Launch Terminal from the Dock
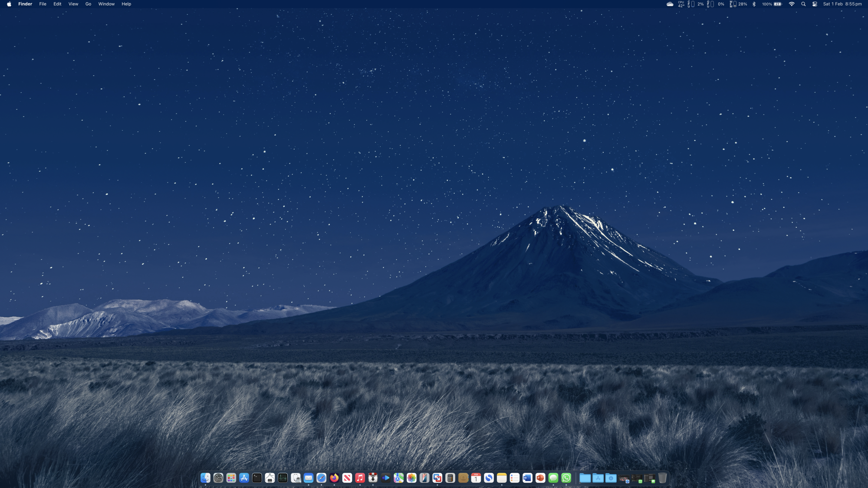 point(257,478)
